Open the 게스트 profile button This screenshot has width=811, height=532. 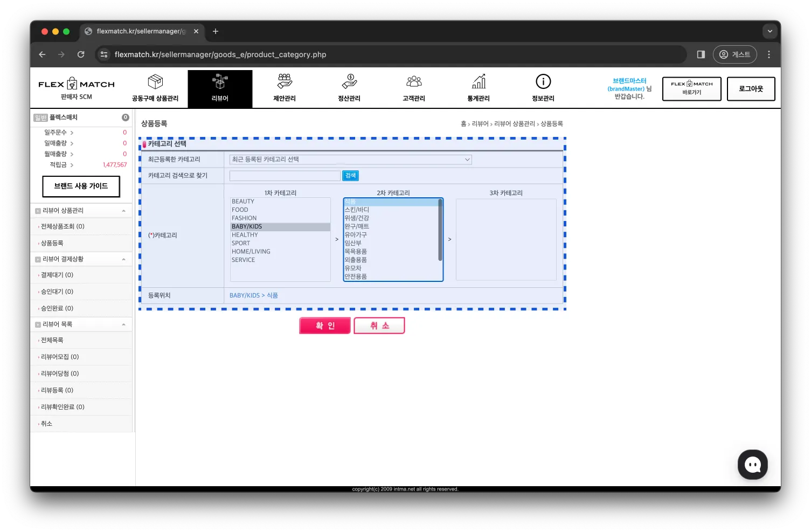[x=735, y=54]
